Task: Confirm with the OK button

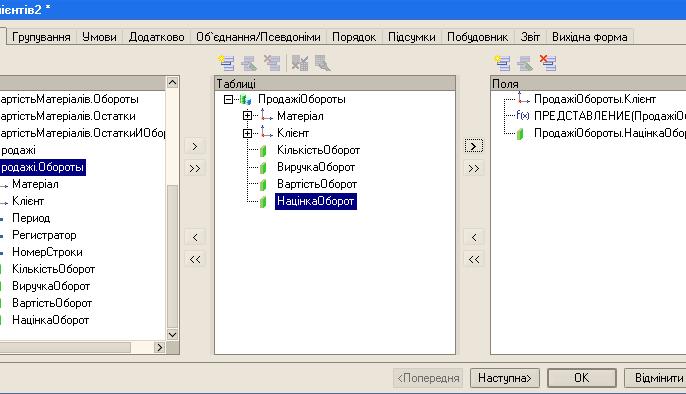Action: coord(582,378)
